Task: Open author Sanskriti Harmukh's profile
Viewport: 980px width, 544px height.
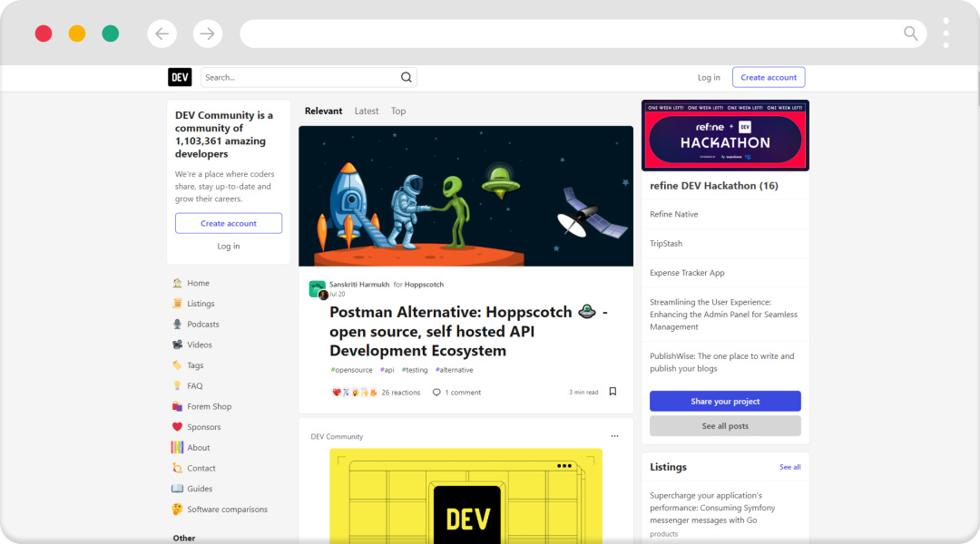Action: (359, 284)
